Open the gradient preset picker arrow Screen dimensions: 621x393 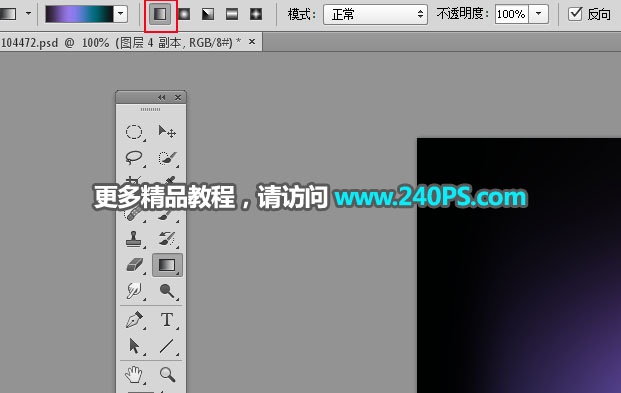120,14
